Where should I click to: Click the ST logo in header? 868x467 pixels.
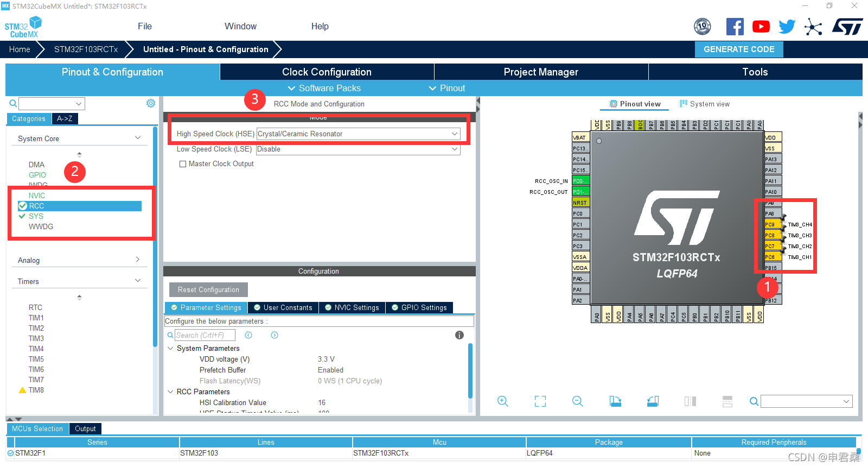pos(847,27)
